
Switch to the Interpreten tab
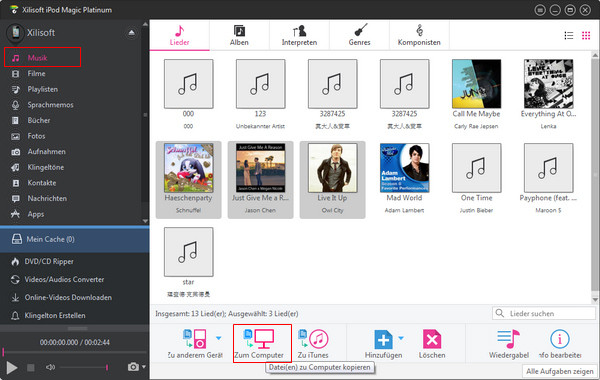click(299, 35)
